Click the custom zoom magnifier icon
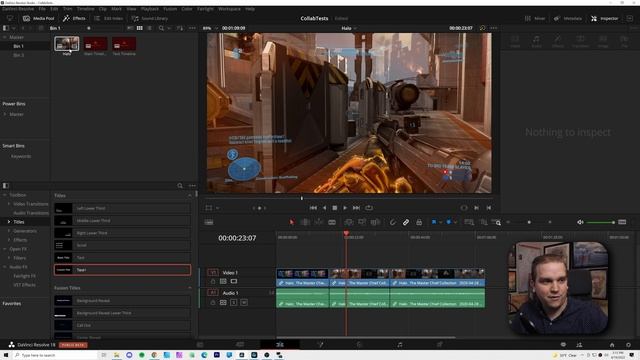This screenshot has width=640, height=360. pos(497,222)
